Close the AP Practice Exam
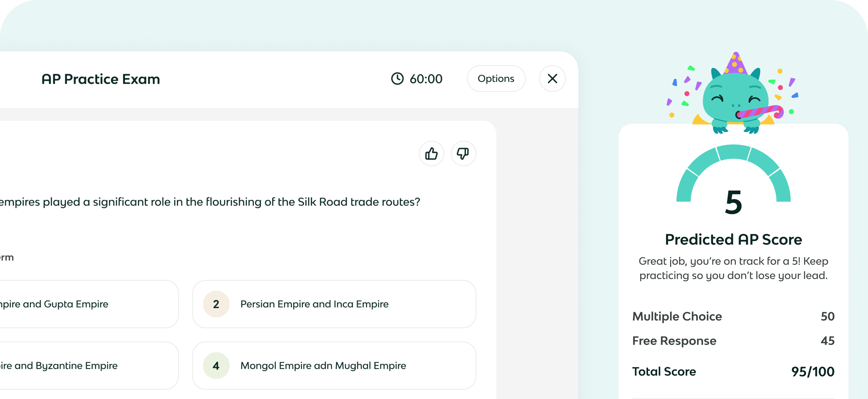The image size is (868, 399). pos(552,78)
